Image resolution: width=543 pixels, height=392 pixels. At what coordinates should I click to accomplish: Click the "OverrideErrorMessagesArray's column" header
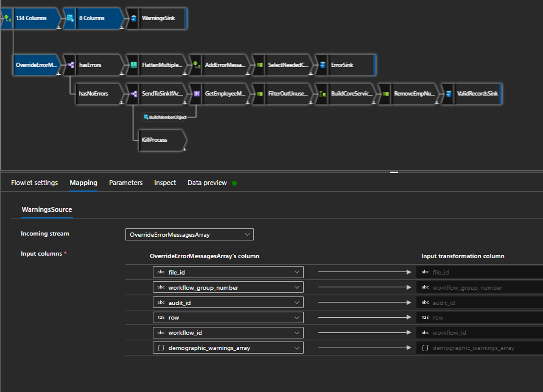(x=205, y=256)
